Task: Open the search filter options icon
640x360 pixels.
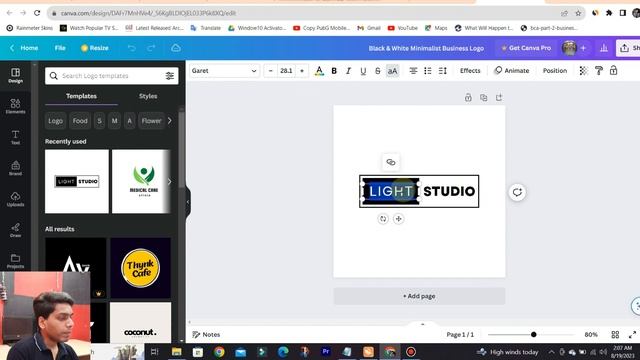Action: [x=170, y=76]
